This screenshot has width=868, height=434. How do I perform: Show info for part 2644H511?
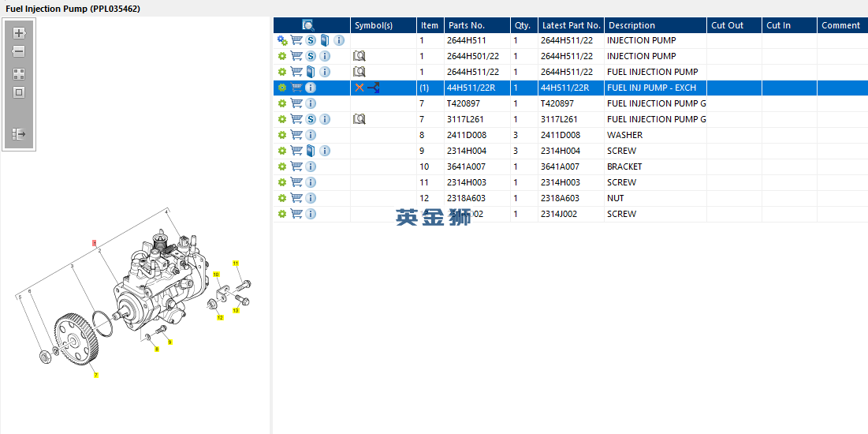point(339,40)
